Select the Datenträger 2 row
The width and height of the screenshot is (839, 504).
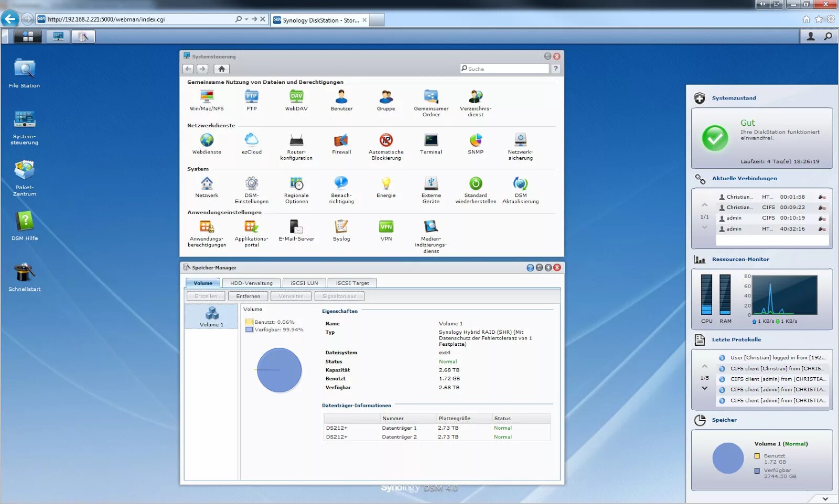(437, 437)
